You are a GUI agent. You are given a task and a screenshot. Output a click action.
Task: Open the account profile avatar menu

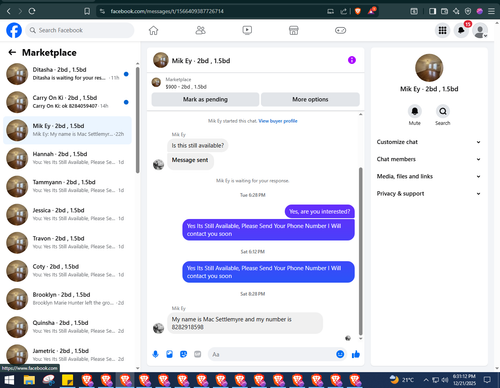click(480, 31)
